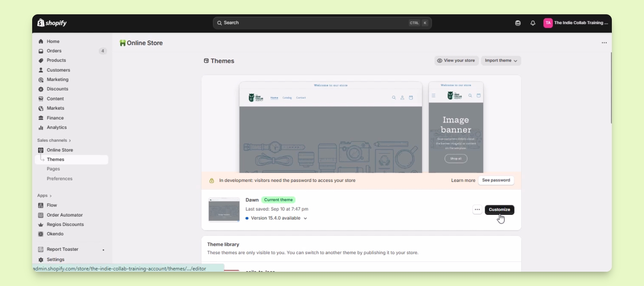The height and width of the screenshot is (286, 644).
Task: Click the Discounts badge icon
Action: (41, 89)
